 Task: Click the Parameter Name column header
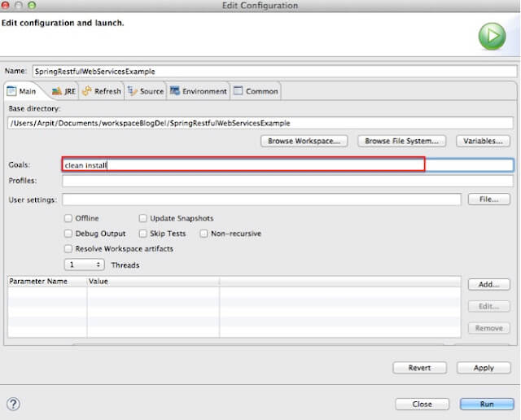pyautogui.click(x=47, y=282)
